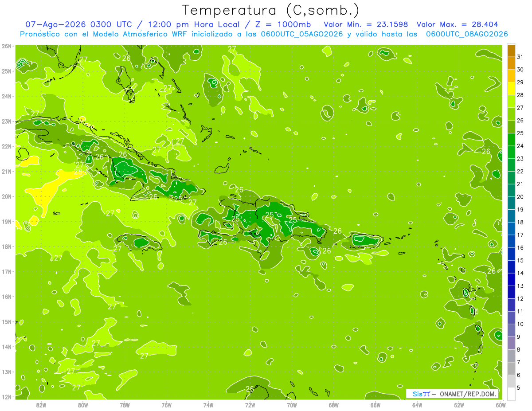This screenshot has height=411, width=532.
Task: Click the 12N latitude label
Action: [6, 397]
